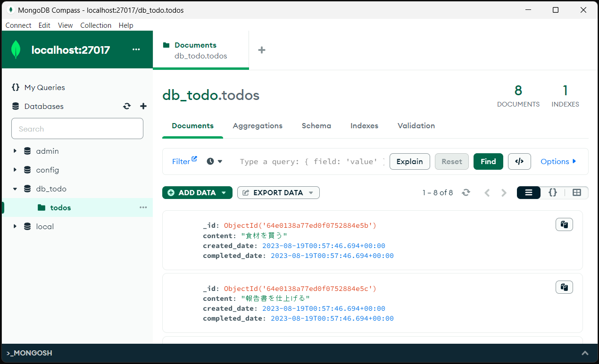Switch to the Aggregations tab

pyautogui.click(x=258, y=126)
